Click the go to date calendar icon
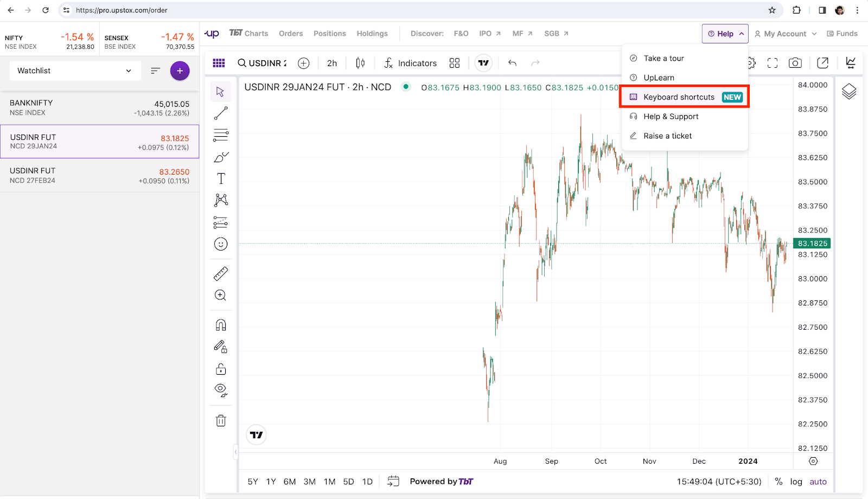This screenshot has height=499, width=868. [393, 481]
